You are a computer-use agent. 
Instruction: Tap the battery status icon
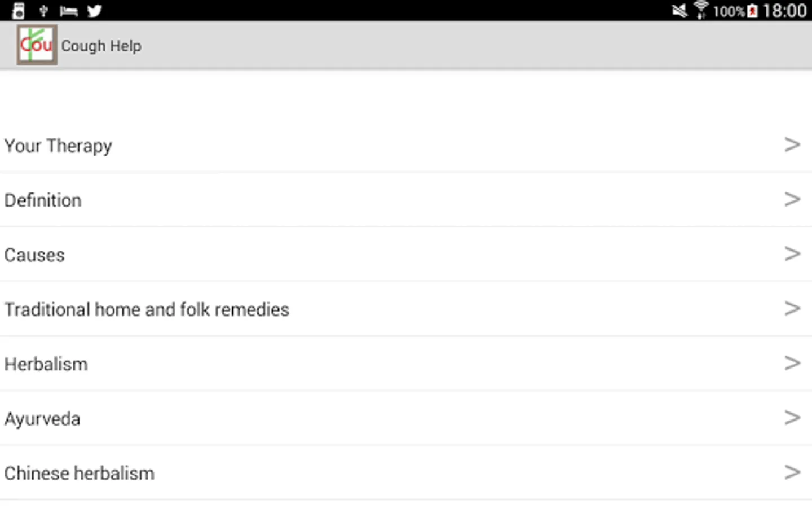click(x=752, y=11)
